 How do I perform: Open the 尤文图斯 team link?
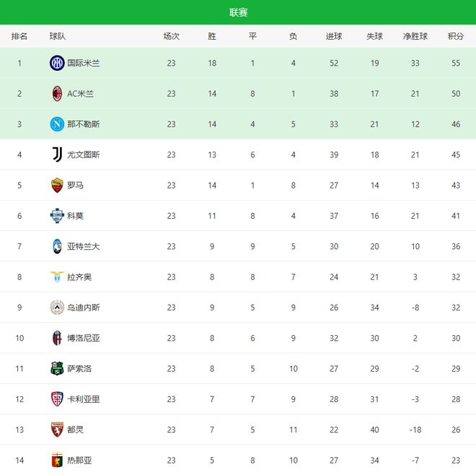click(x=84, y=154)
